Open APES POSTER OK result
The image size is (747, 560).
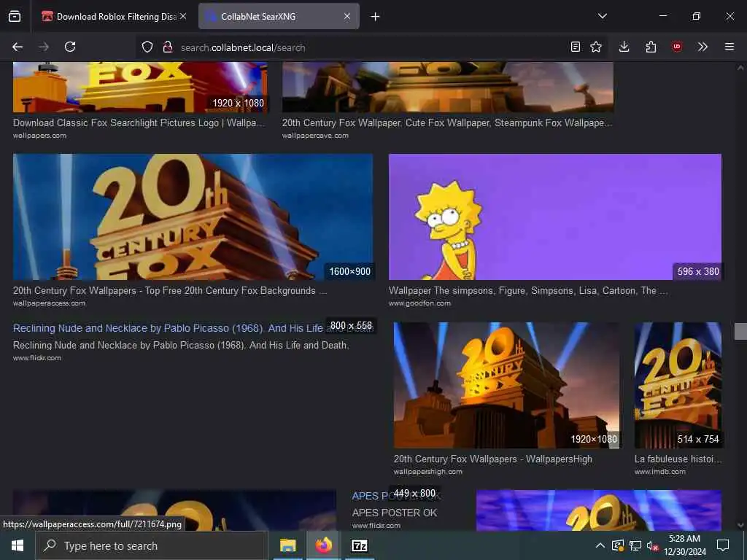(x=395, y=513)
